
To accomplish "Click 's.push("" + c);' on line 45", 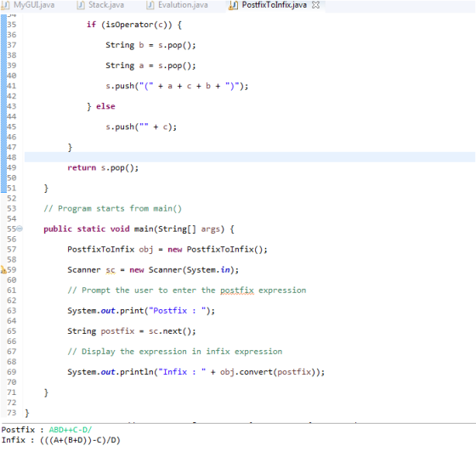I will click(x=141, y=127).
